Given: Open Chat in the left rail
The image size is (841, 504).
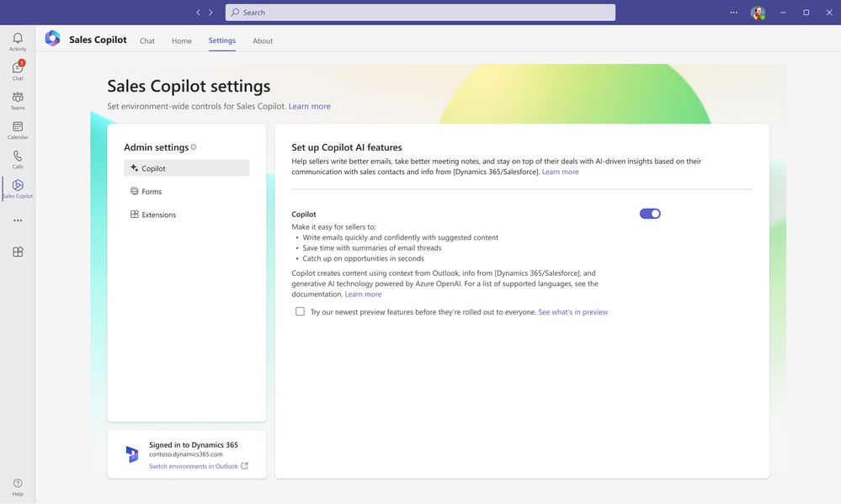Looking at the screenshot, I should [18, 71].
